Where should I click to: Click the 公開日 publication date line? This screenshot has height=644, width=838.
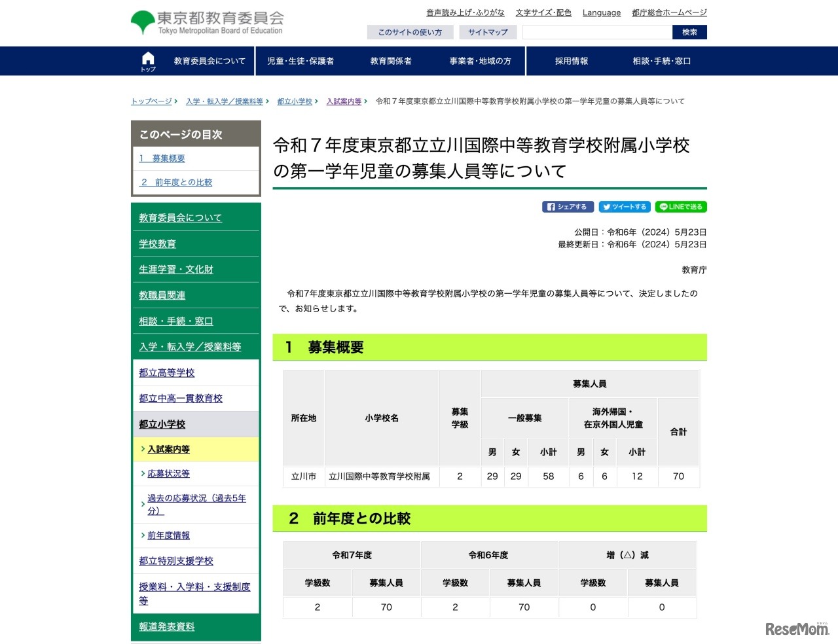pyautogui.click(x=640, y=232)
